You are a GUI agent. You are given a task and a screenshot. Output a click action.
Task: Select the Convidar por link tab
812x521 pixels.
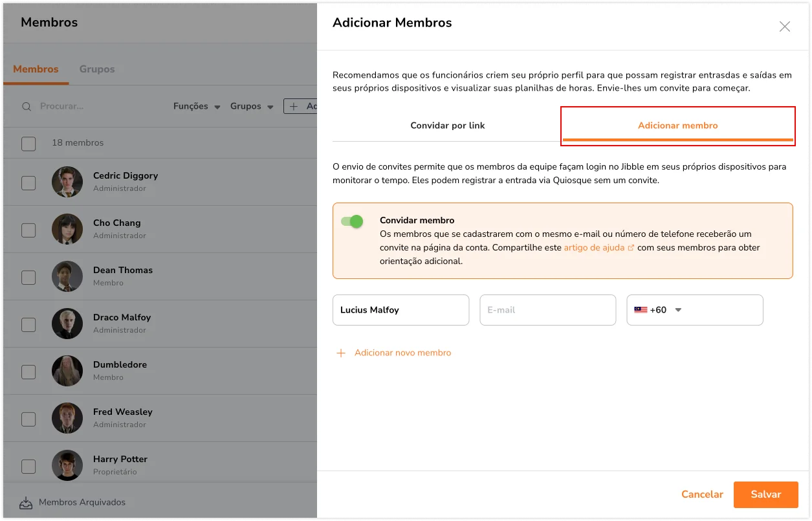(448, 126)
